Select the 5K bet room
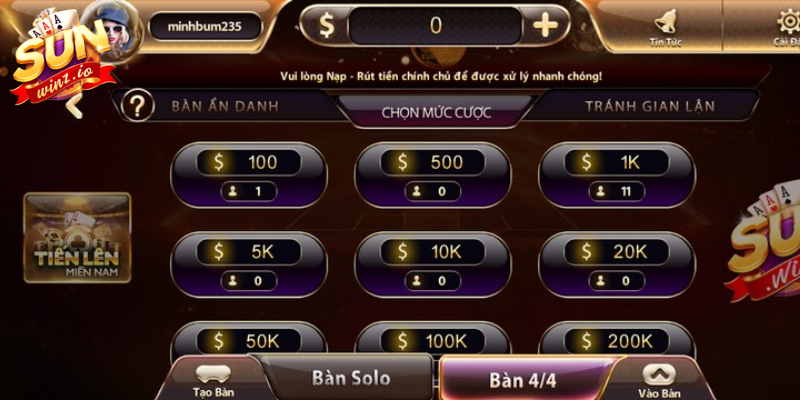The image size is (800, 400). coord(249,265)
